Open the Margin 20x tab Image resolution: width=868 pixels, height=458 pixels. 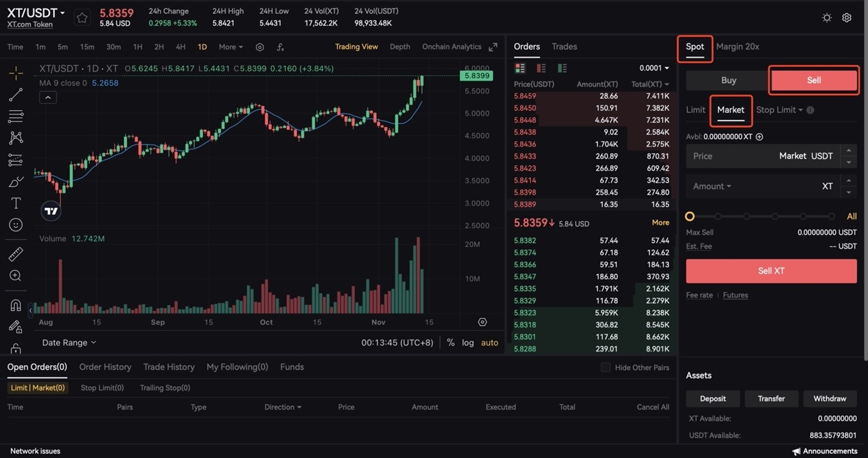(737, 46)
